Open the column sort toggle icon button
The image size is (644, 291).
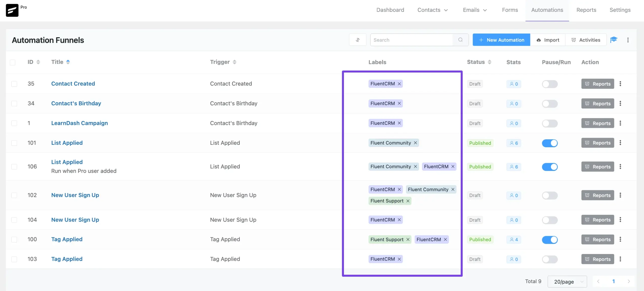tap(357, 40)
